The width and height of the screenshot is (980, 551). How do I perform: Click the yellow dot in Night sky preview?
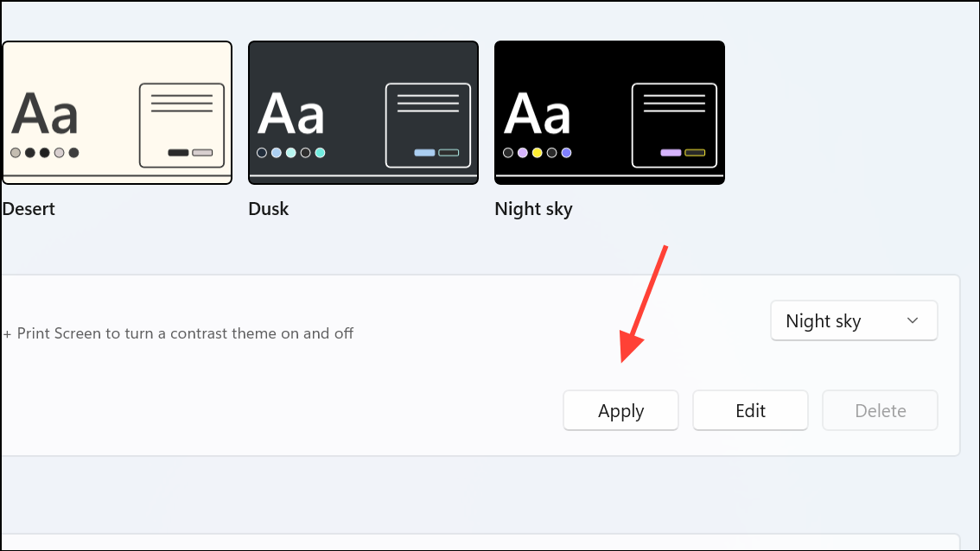[537, 152]
